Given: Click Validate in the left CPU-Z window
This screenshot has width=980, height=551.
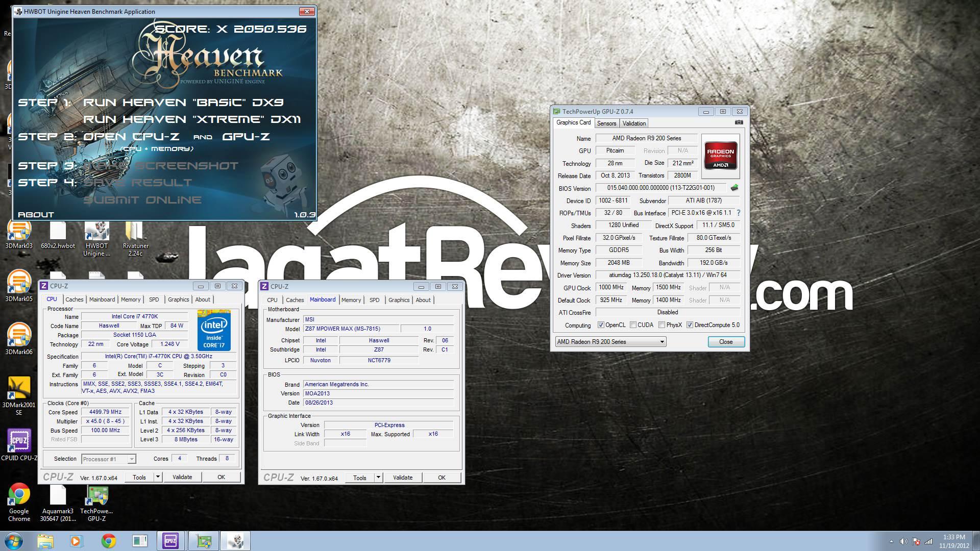Looking at the screenshot, I should [182, 477].
